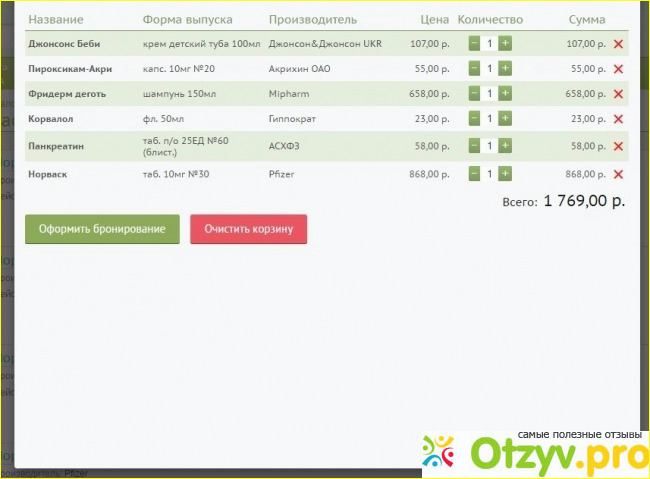Reduce Панкреатин quantity with minus
The height and width of the screenshot is (479, 650).
pos(474,146)
